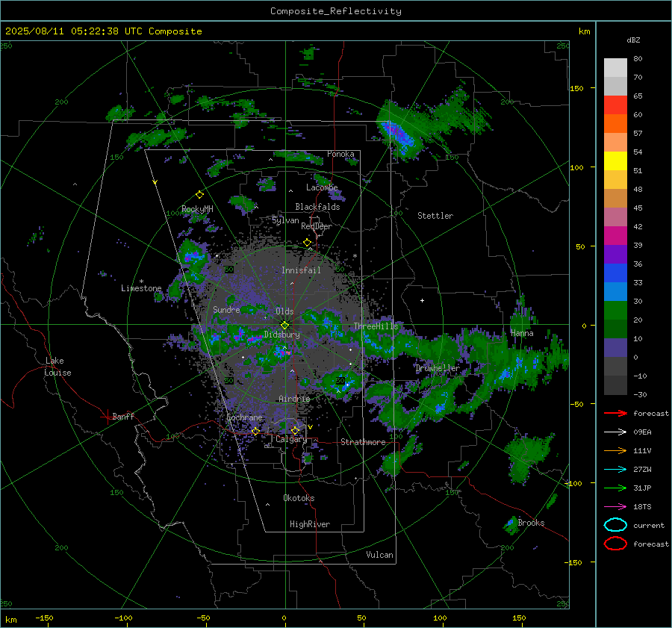The image size is (672, 628).
Task: Click the yellow diamond marker above Calgary
Action: click(295, 430)
